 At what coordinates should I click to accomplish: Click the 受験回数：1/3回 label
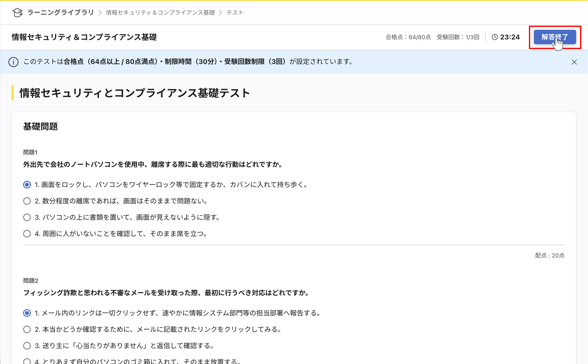click(x=457, y=37)
